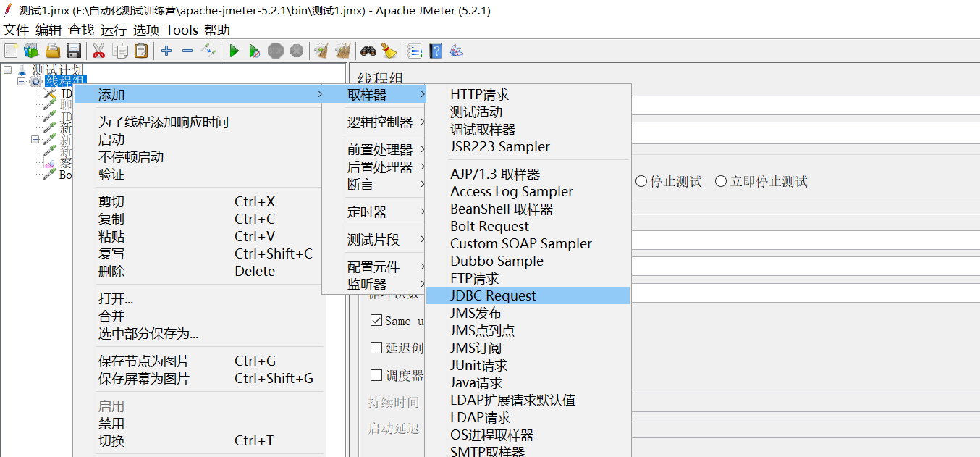The height and width of the screenshot is (457, 980).
Task: Create a new test plan via toolbar icon
Action: click(x=11, y=51)
